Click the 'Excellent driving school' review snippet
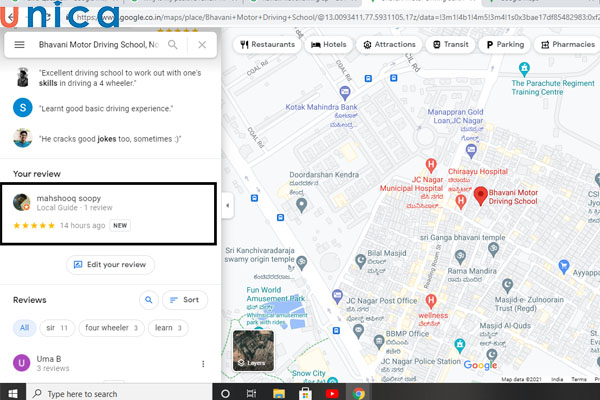This screenshot has width=600, height=400. point(120,78)
